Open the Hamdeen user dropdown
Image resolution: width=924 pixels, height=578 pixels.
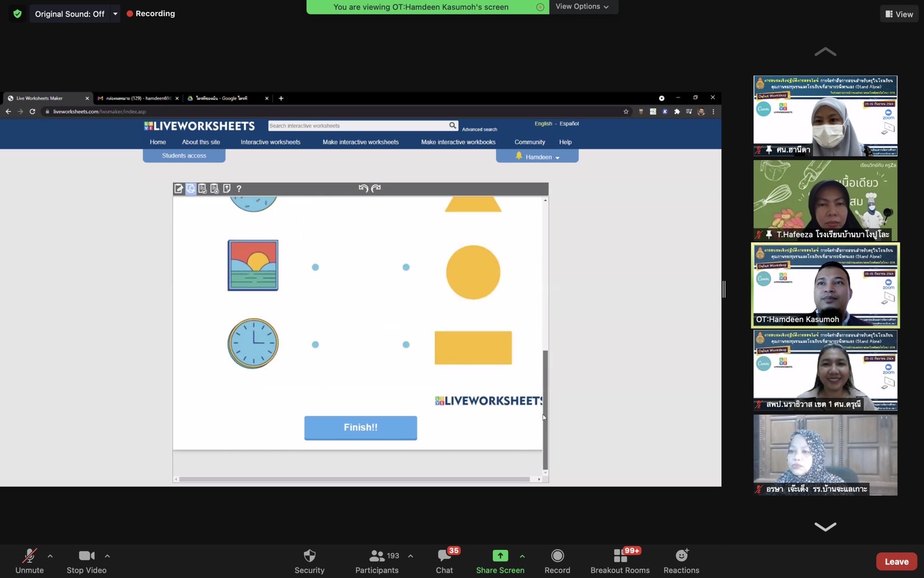[x=537, y=156]
